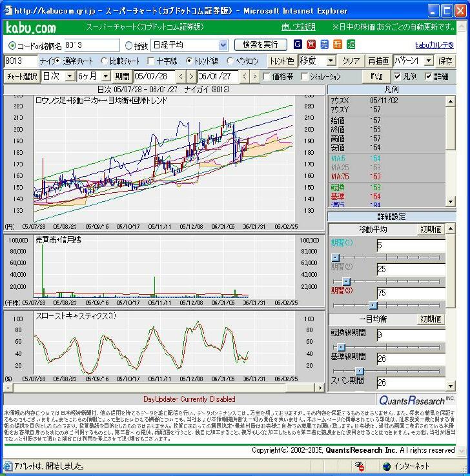470x476 pixels.
Task: Select コードor銘柄名 radio button
Action: (12, 46)
